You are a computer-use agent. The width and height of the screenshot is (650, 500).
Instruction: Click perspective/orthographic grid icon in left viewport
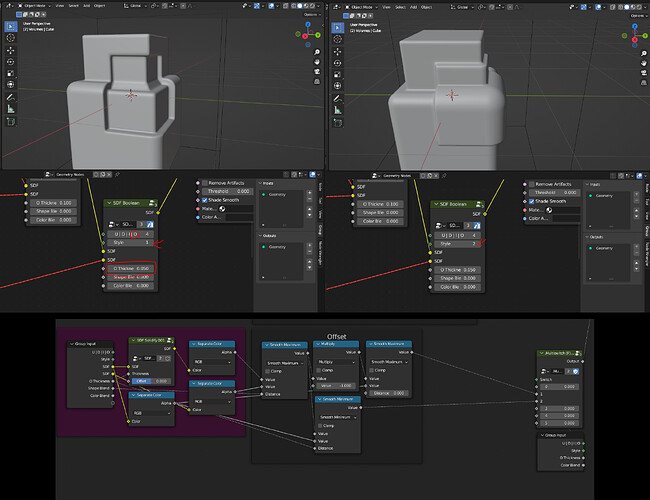point(317,81)
